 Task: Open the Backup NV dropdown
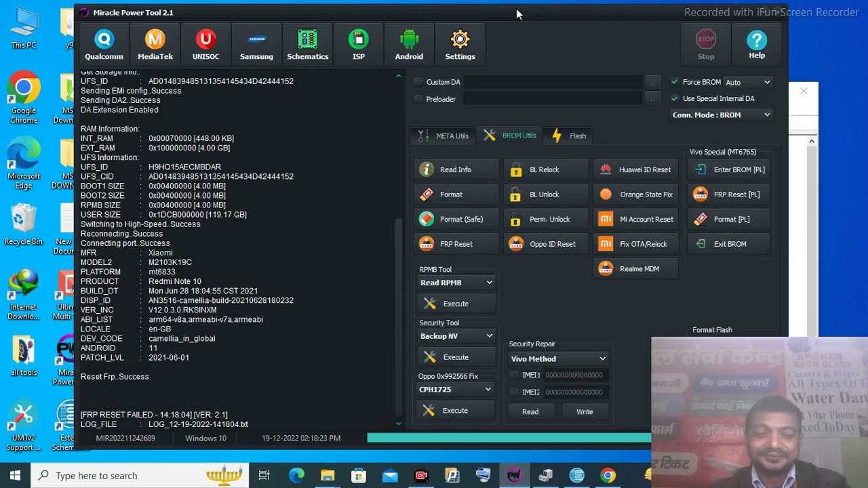click(456, 336)
